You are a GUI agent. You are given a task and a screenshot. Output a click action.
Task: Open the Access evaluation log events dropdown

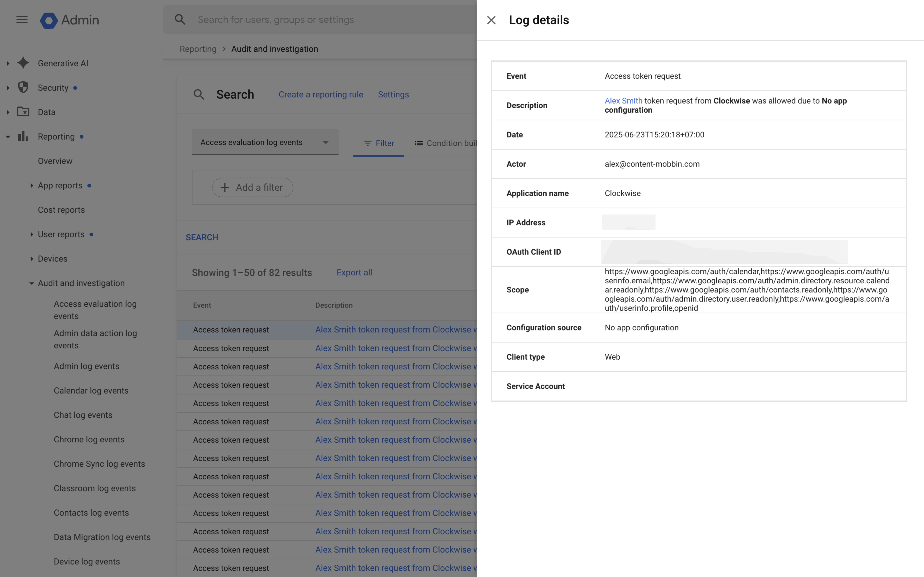pos(265,142)
